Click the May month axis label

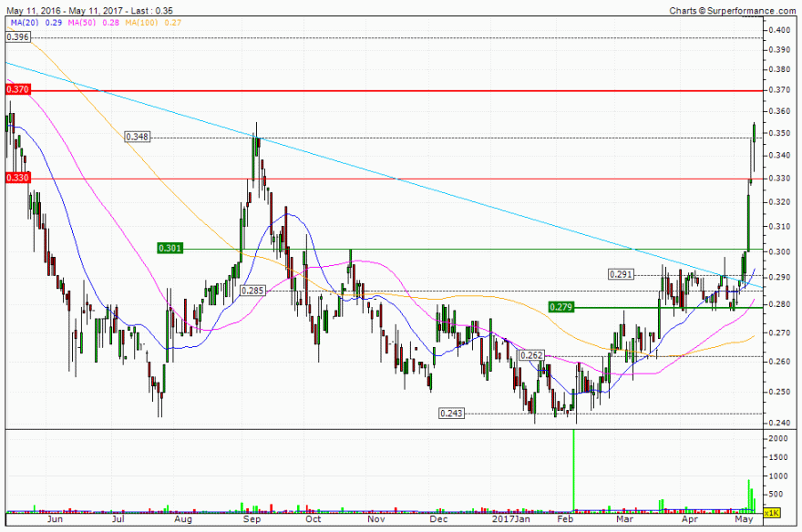744,519
